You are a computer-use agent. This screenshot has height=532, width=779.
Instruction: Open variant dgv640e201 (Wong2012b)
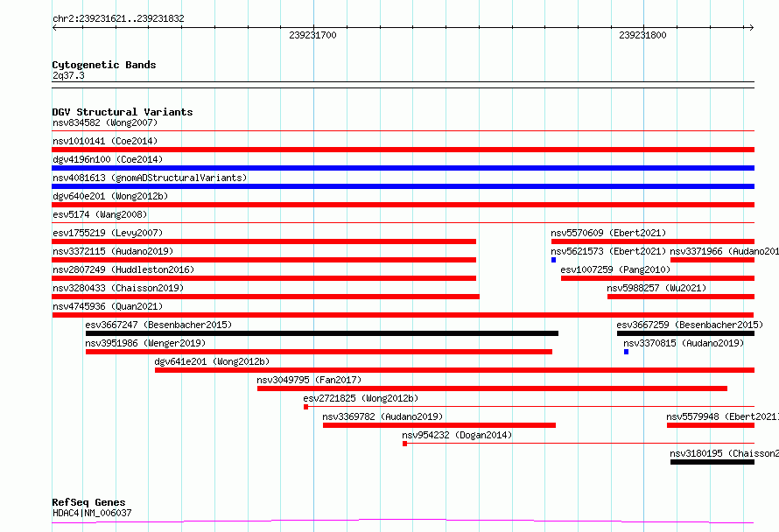110,196
